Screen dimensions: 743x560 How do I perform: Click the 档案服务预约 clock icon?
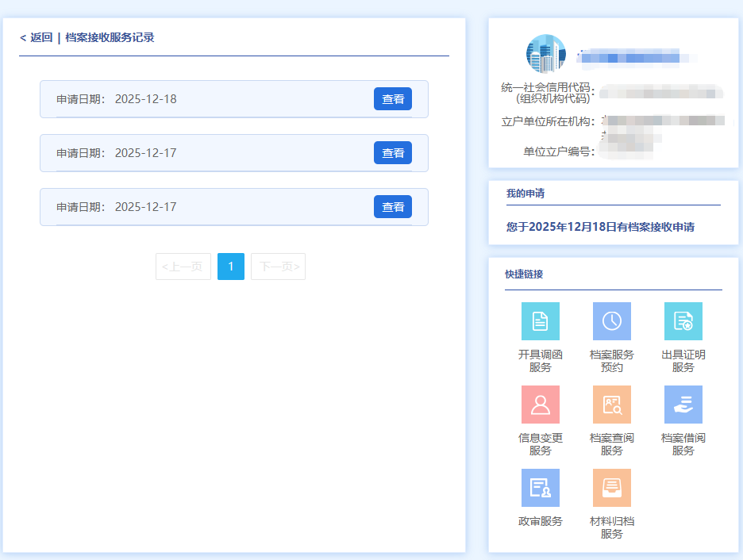[611, 321]
